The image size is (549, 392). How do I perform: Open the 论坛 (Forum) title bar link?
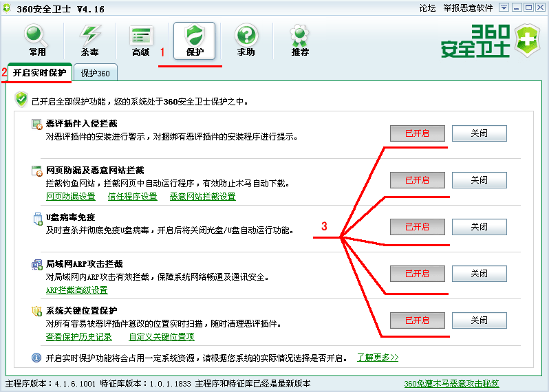427,8
